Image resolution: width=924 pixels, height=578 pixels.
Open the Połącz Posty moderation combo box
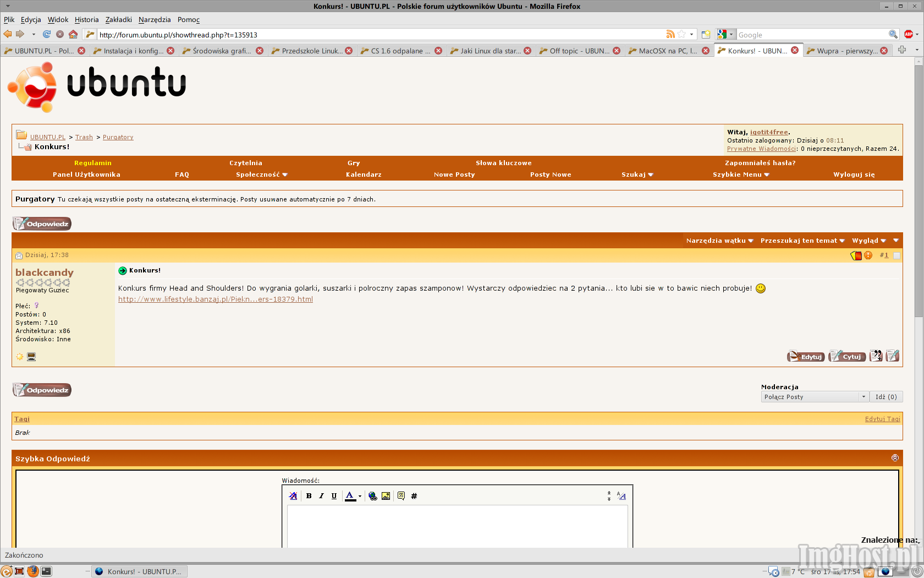coord(815,397)
